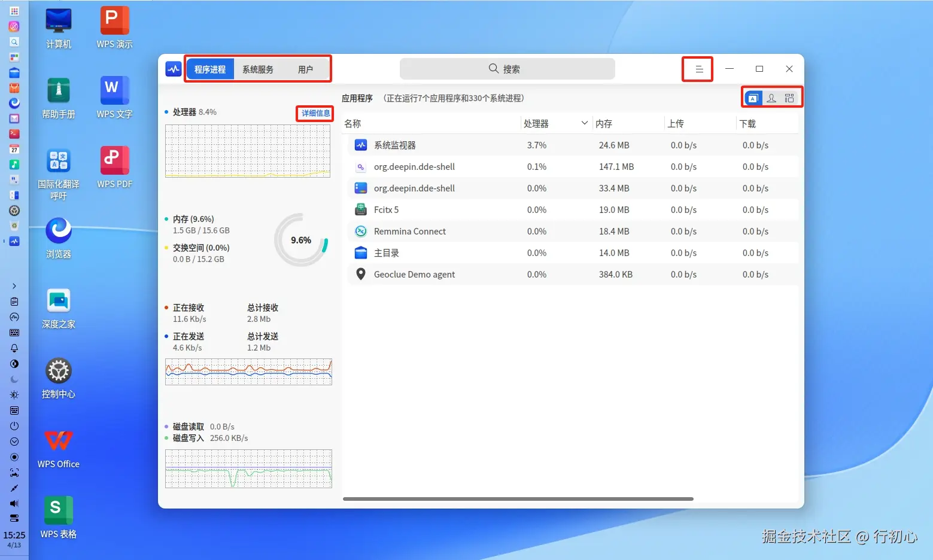This screenshot has width=933, height=560.
Task: Launch the orange App Store bag in the dock
Action: (x=14, y=88)
